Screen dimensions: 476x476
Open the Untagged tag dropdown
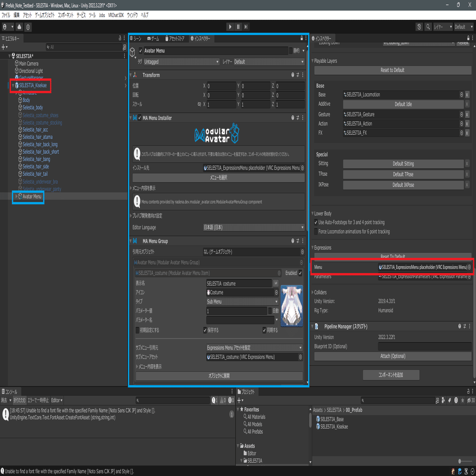point(181,62)
